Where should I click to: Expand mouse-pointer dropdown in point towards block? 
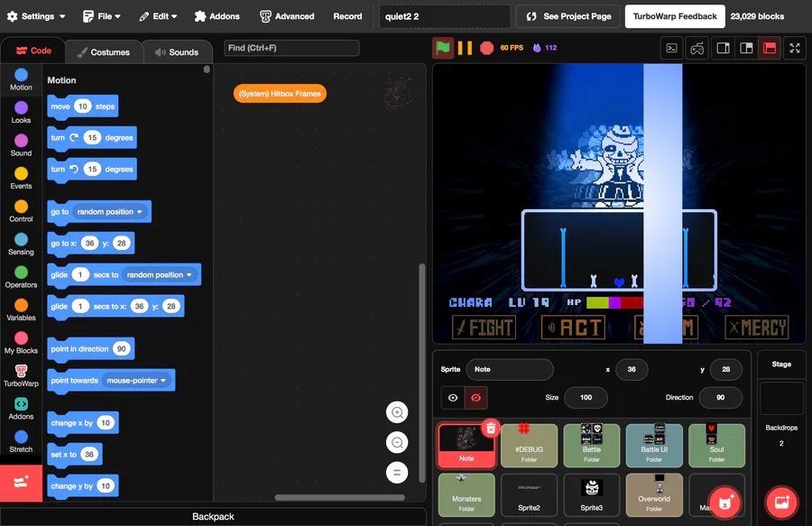tap(136, 381)
